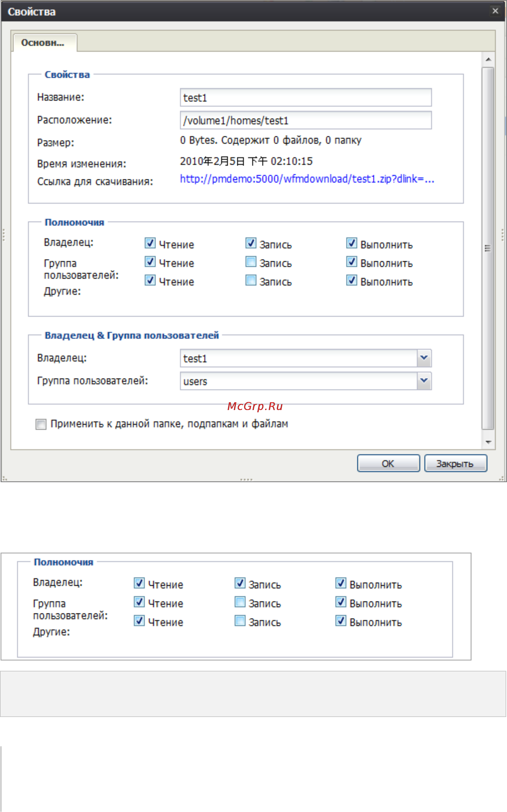The height and width of the screenshot is (812, 507).
Task: Toggle group Чтение in the lower Полномочия panel
Action: pyautogui.click(x=139, y=602)
